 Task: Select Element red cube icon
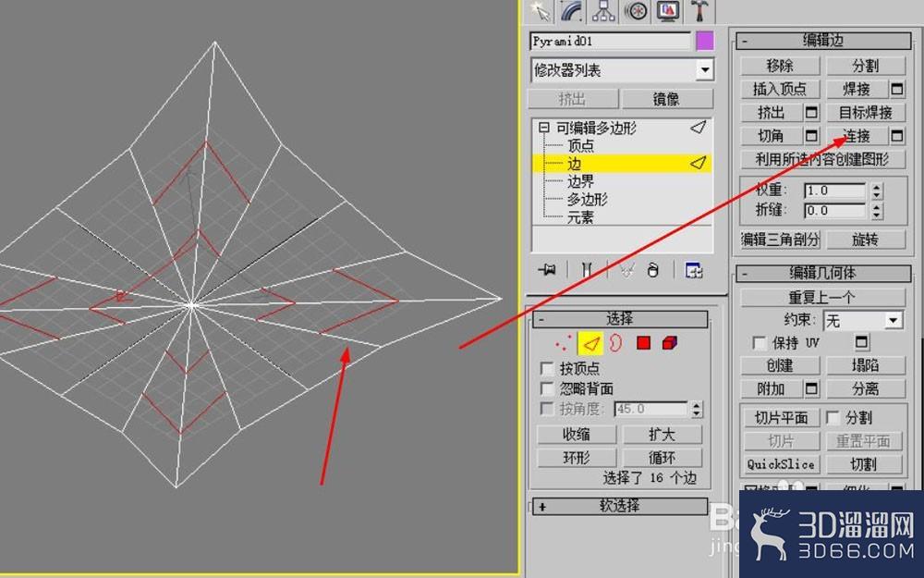click(x=669, y=343)
